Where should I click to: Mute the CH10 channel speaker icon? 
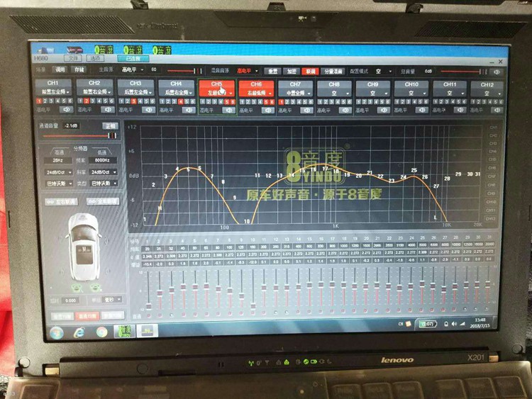click(422, 110)
